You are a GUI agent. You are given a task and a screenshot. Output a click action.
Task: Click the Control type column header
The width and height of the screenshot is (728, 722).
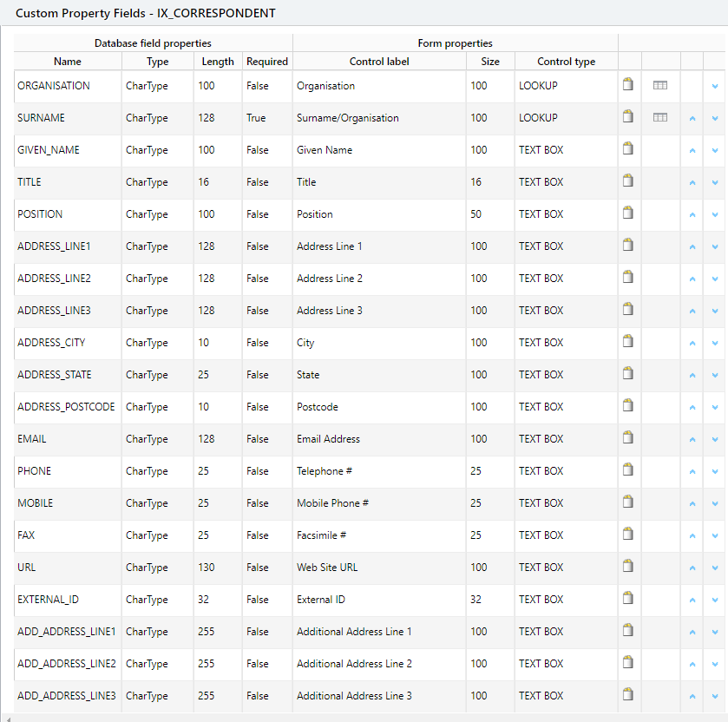click(566, 62)
